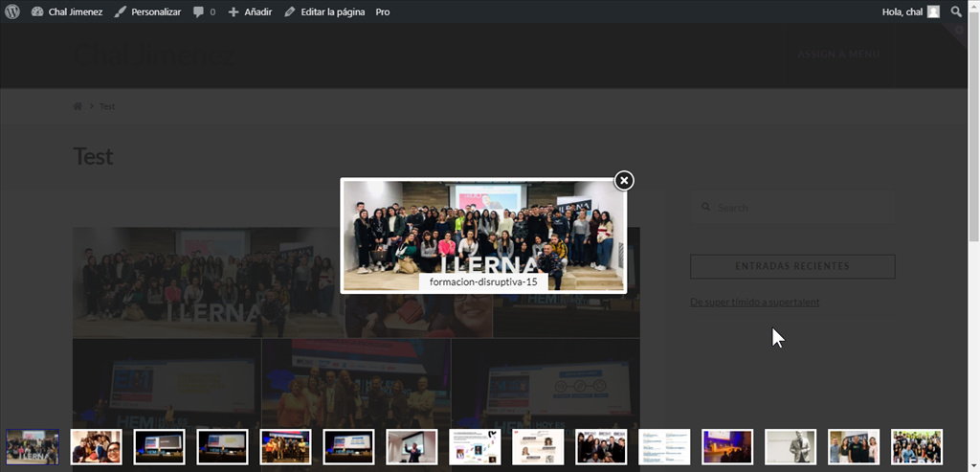Select the white document thumbnail with colorful icons

click(x=475, y=447)
